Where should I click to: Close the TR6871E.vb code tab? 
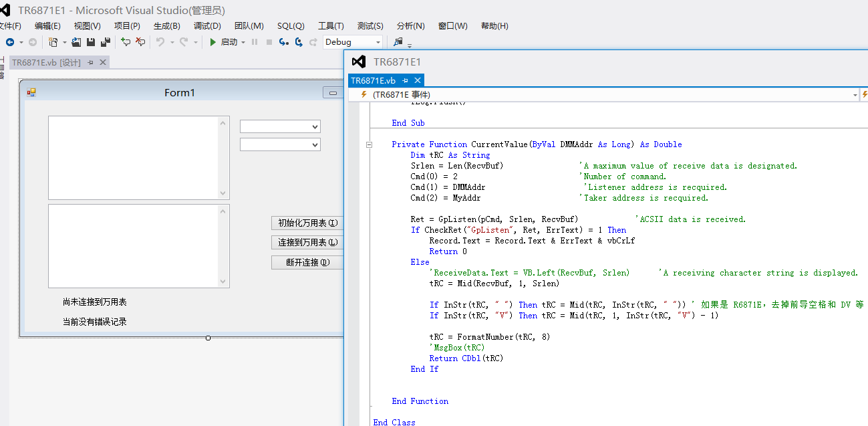418,80
